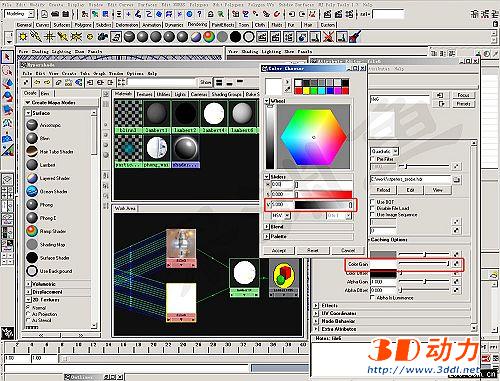Viewport: 500px width, 381px height.
Task: Choose the Ramp Shader icon
Action: pyautogui.click(x=32, y=231)
